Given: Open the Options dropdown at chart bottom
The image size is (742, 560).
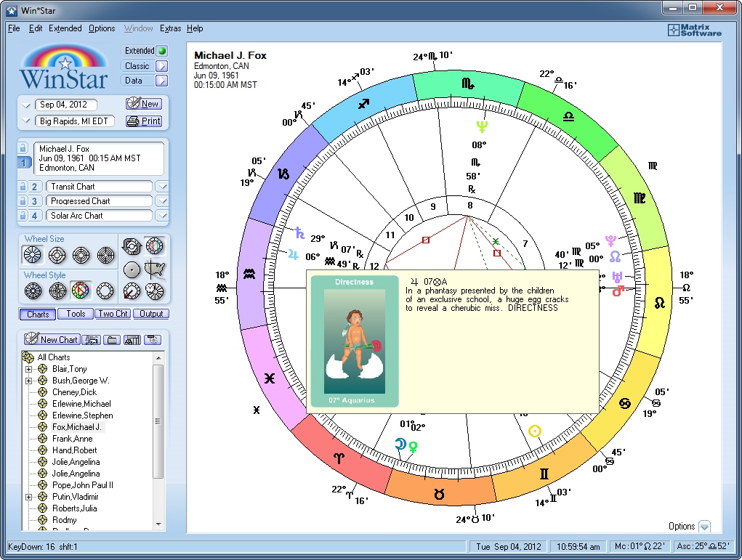Looking at the screenshot, I should pyautogui.click(x=705, y=527).
